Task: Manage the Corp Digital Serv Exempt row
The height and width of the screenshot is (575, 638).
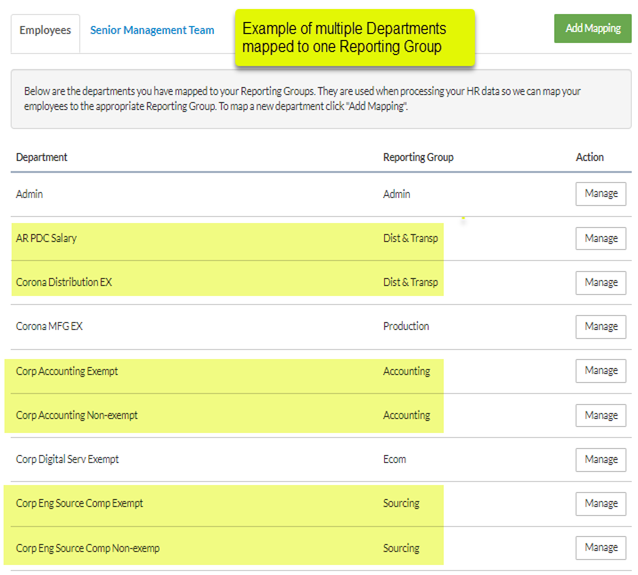Action: (601, 460)
